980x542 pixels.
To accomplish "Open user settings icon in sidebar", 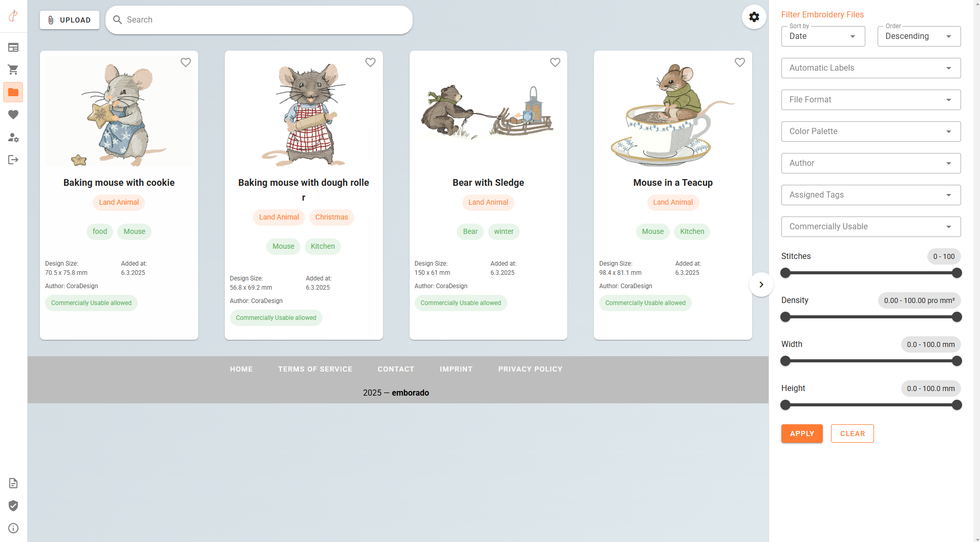I will click(x=13, y=137).
